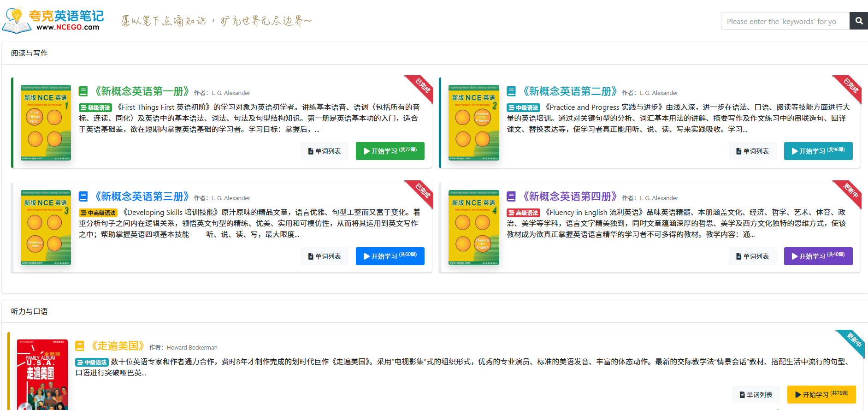Image resolution: width=868 pixels, height=410 pixels.
Task: Click purple book icon beside 新概念英语第四册
Action: (511, 196)
